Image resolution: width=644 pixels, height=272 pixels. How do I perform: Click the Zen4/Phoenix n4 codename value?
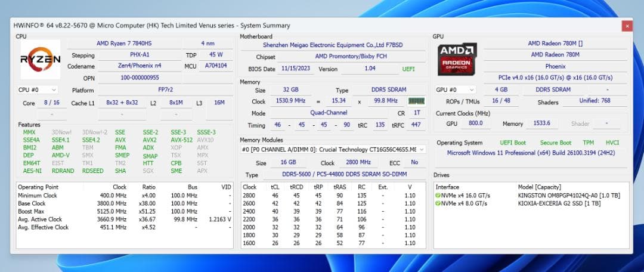tap(140, 66)
